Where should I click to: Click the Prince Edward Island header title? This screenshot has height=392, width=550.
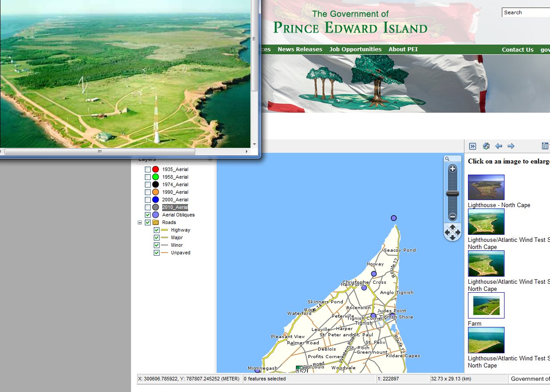point(350,28)
